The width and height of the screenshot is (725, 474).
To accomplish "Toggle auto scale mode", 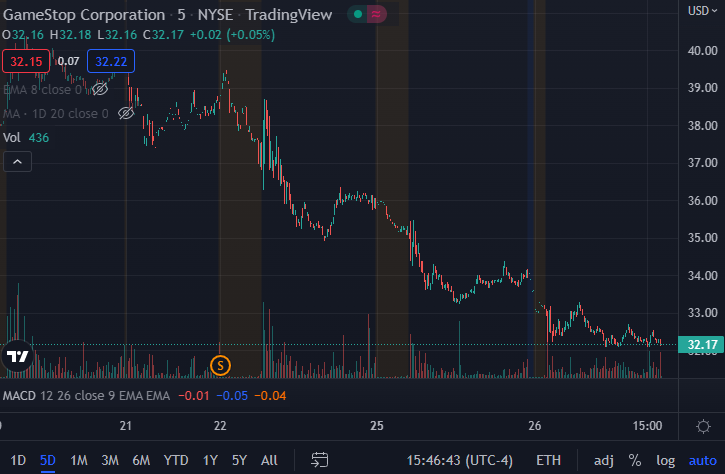I will point(702,460).
